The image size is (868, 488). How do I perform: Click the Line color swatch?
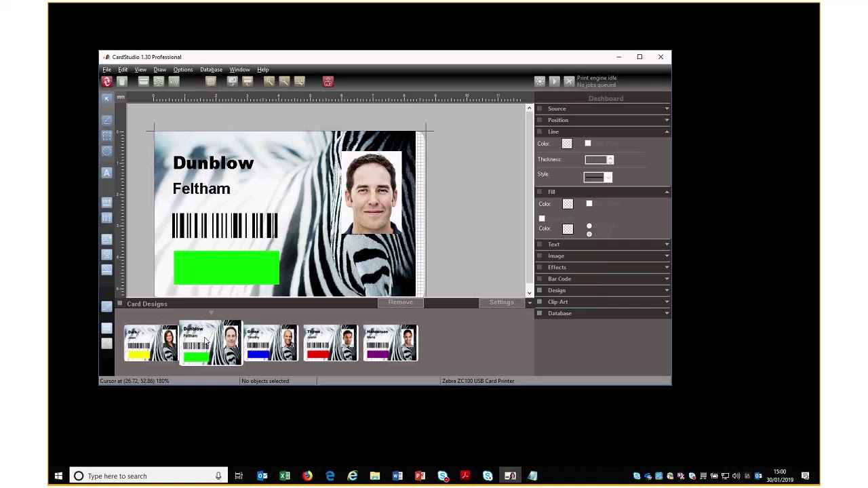coord(567,144)
